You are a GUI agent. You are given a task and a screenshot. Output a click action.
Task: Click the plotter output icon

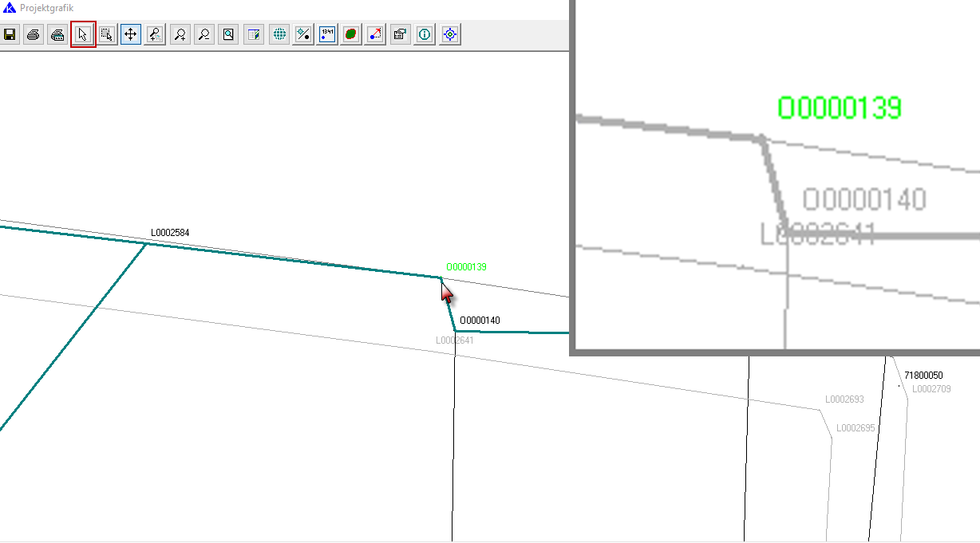57,35
